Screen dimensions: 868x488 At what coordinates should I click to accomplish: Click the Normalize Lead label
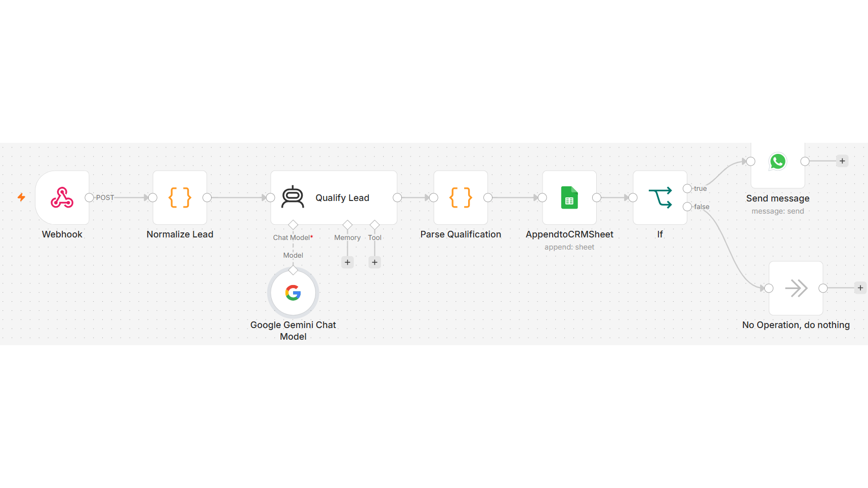[180, 234]
